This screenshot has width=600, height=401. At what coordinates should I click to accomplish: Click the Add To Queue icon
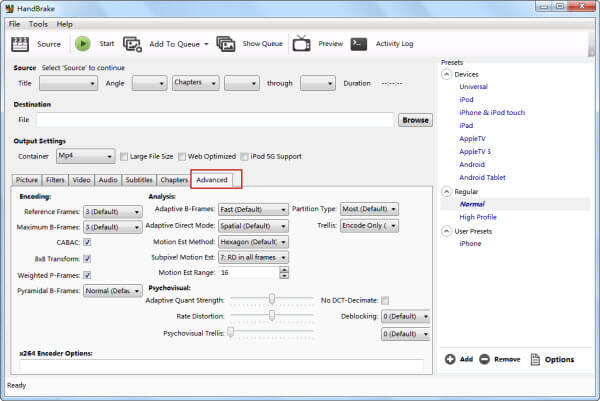click(x=132, y=44)
